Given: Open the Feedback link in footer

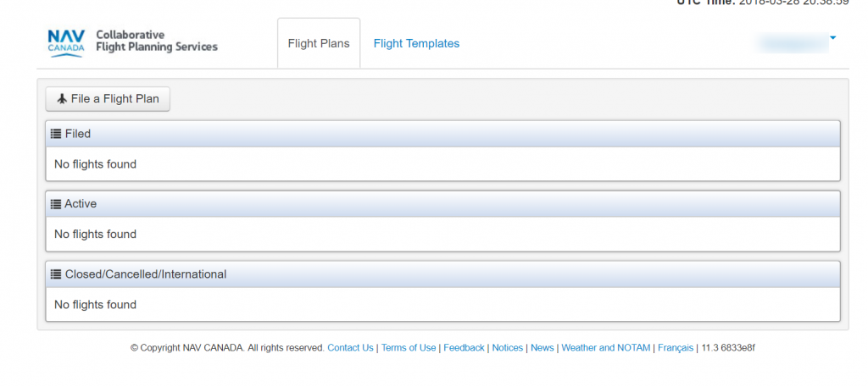Looking at the screenshot, I should click(x=464, y=348).
